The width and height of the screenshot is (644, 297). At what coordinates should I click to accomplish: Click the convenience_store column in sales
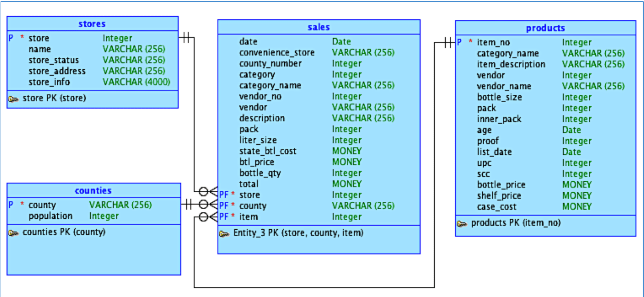pos(277,52)
